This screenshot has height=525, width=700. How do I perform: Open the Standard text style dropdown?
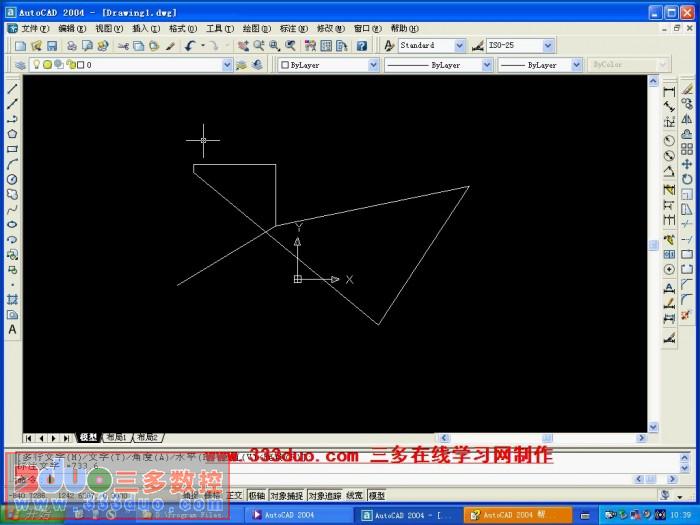click(x=459, y=46)
